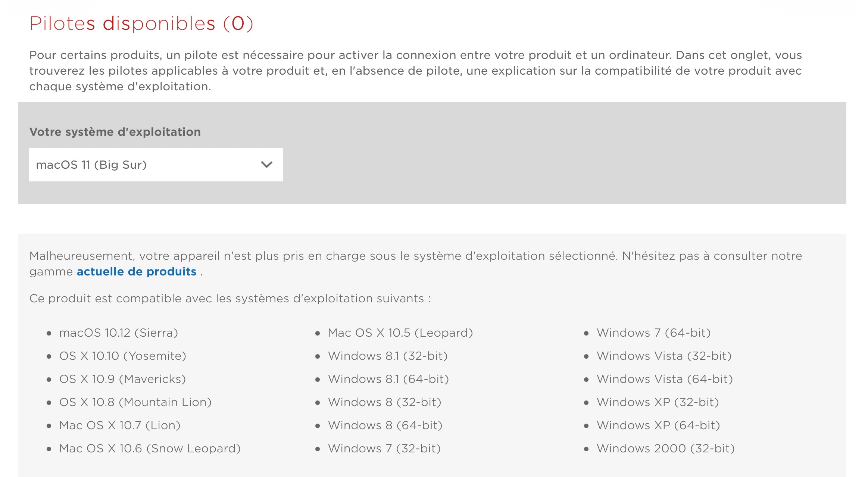This screenshot has width=868, height=477.
Task: Open the macOS 11 (Big Sur) dropdown
Action: point(155,165)
